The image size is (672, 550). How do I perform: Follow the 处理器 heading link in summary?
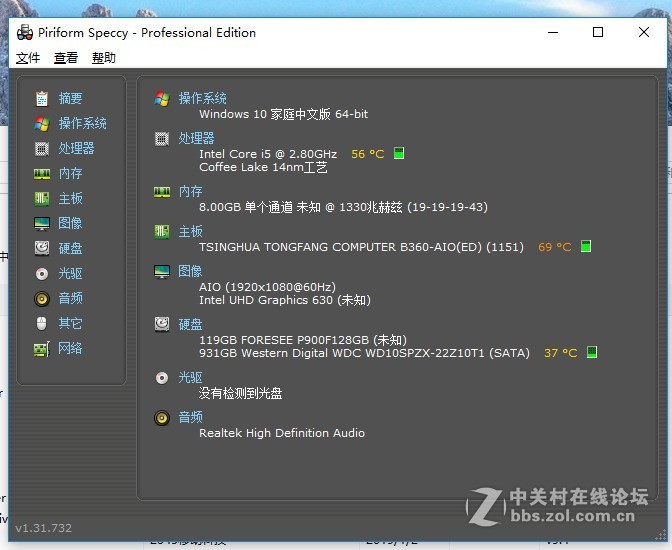pos(196,138)
